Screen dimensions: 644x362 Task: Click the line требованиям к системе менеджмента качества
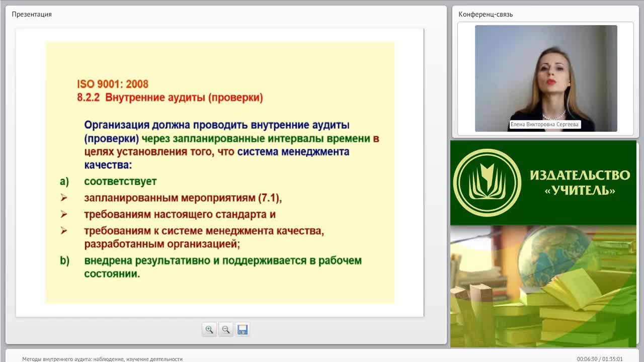point(204,231)
